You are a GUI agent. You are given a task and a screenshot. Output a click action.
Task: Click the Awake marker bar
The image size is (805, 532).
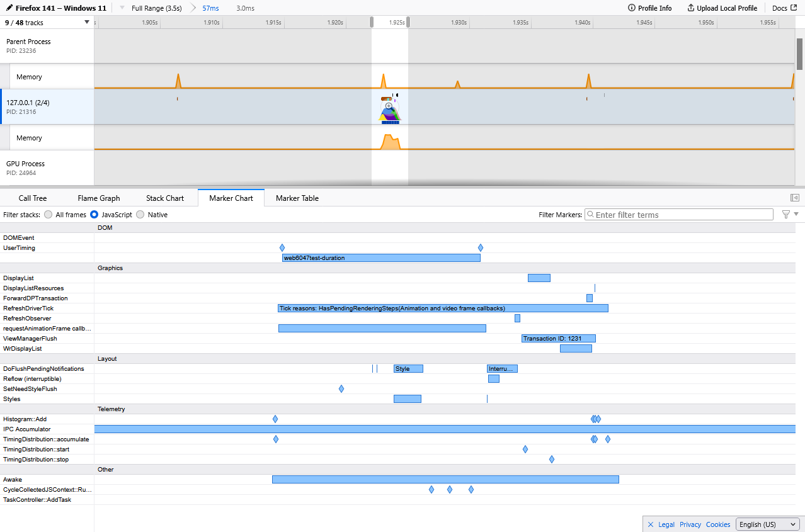point(445,479)
